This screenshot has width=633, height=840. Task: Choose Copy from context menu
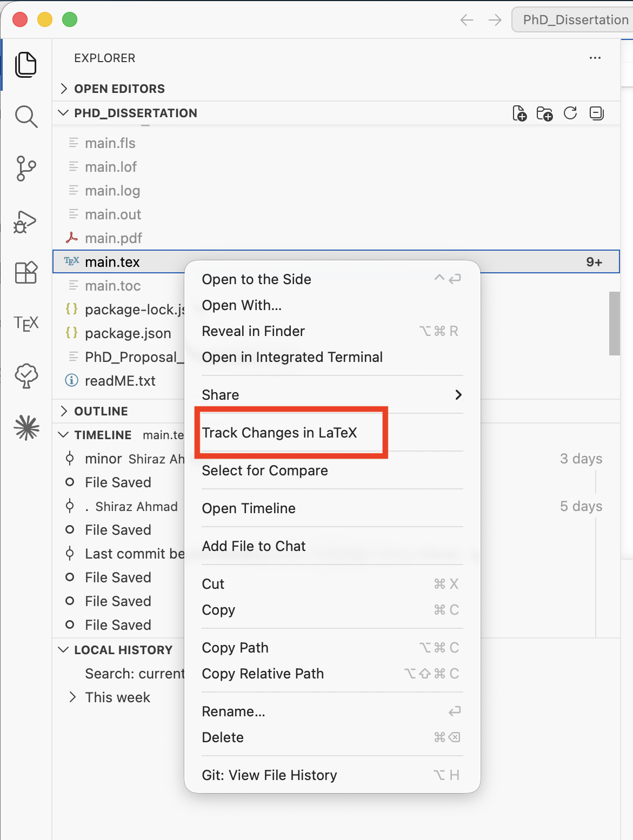332,610
